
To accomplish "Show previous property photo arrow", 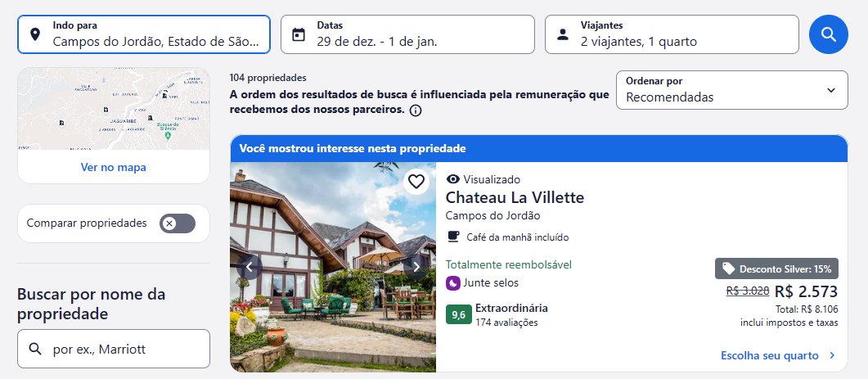I will click(x=250, y=267).
